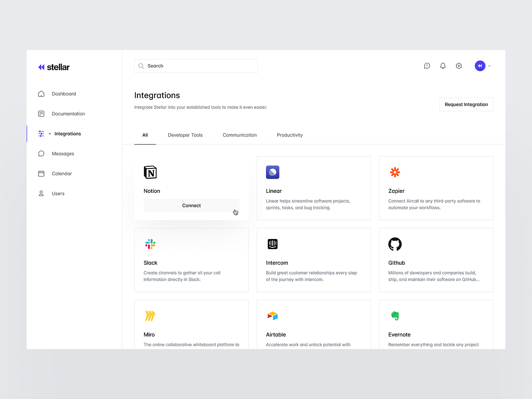The height and width of the screenshot is (399, 532).
Task: Click the Request Integration button
Action: point(466,104)
